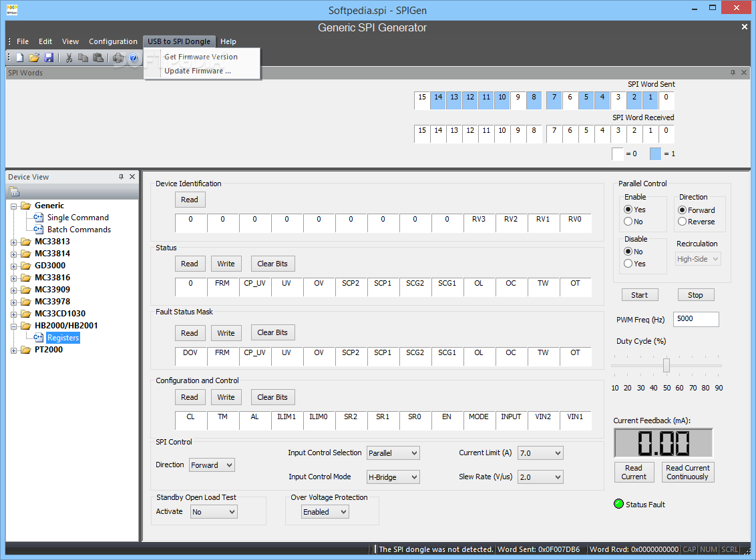756x560 pixels.
Task: Click the SPIGen application icon in title bar
Action: (x=12, y=9)
